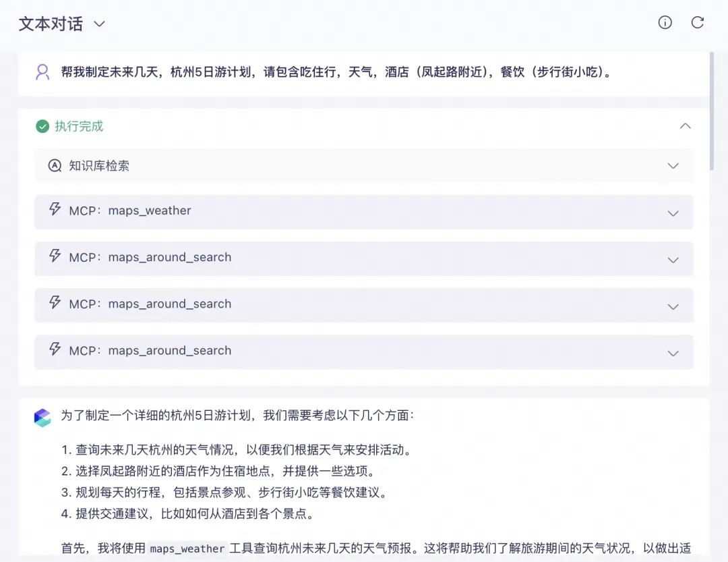The image size is (728, 562).
Task: Click the MCP: maps_weather label text
Action: coord(130,210)
